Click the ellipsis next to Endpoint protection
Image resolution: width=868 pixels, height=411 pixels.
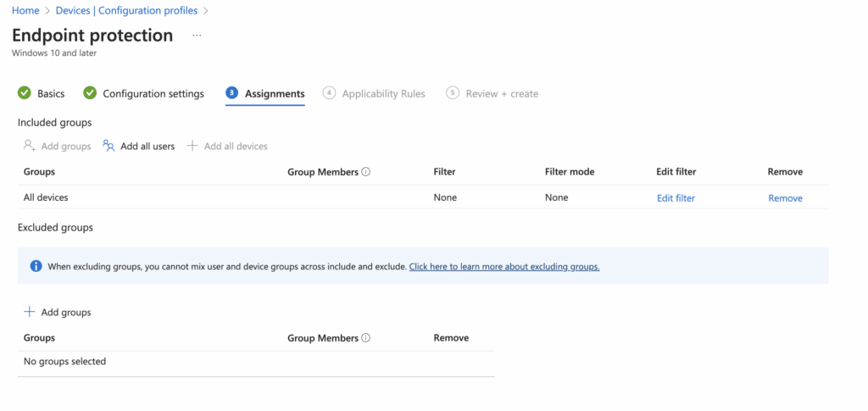pos(197,36)
